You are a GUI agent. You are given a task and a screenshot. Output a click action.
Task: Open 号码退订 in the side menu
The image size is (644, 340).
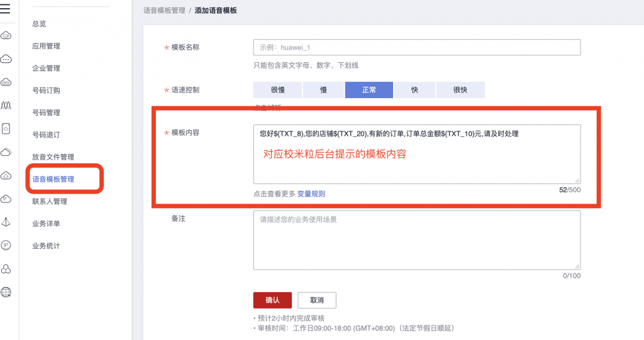pos(47,134)
